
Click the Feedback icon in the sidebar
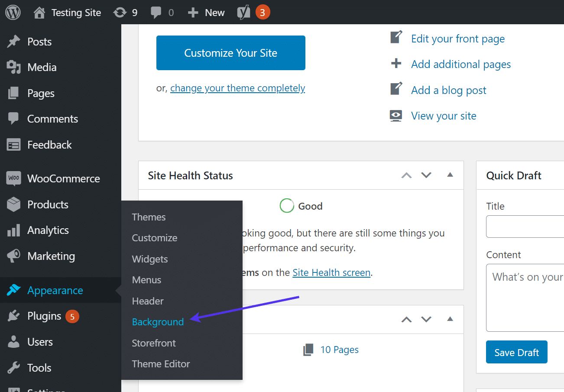(x=14, y=145)
